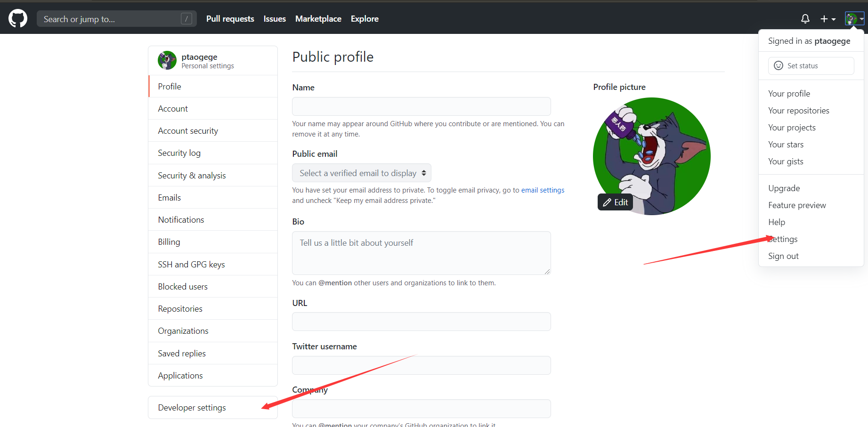
Task: Open Billing settings
Action: tap(213, 242)
